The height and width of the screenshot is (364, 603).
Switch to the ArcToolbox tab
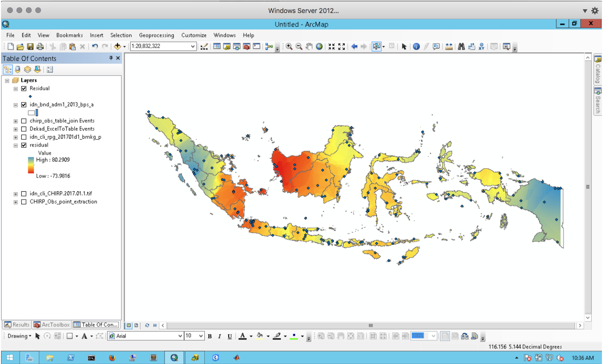coord(52,325)
